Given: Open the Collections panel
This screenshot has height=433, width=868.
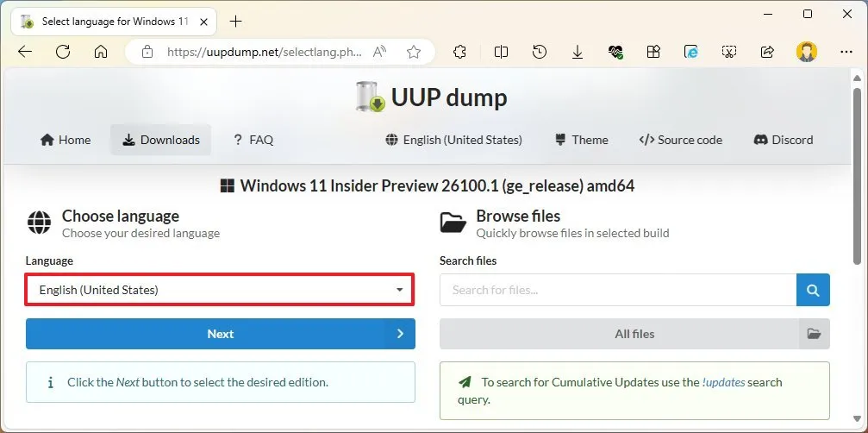Looking at the screenshot, I should point(653,52).
